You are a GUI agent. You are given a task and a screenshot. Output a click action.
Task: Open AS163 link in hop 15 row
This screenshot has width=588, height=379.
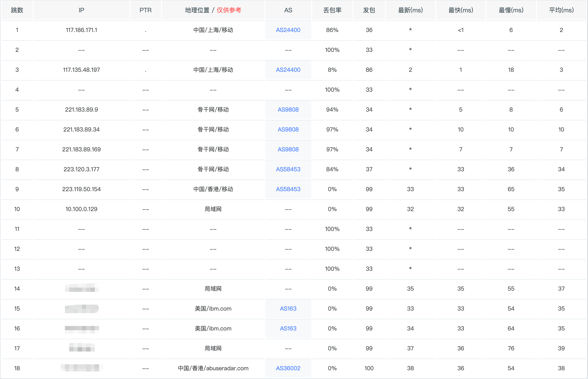pyautogui.click(x=288, y=309)
